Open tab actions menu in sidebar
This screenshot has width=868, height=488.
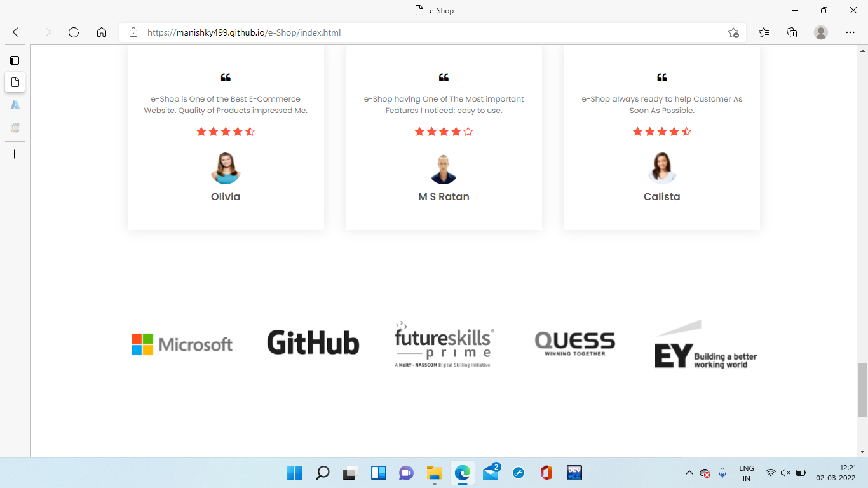(15, 60)
